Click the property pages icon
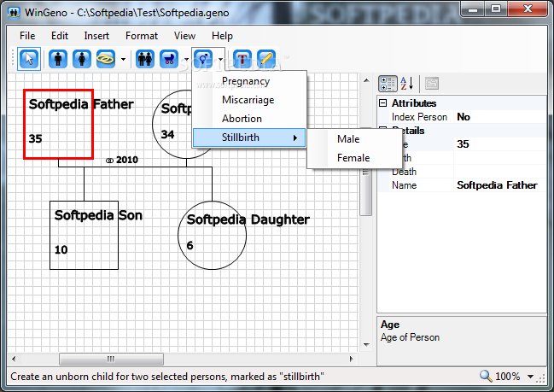 tap(432, 84)
